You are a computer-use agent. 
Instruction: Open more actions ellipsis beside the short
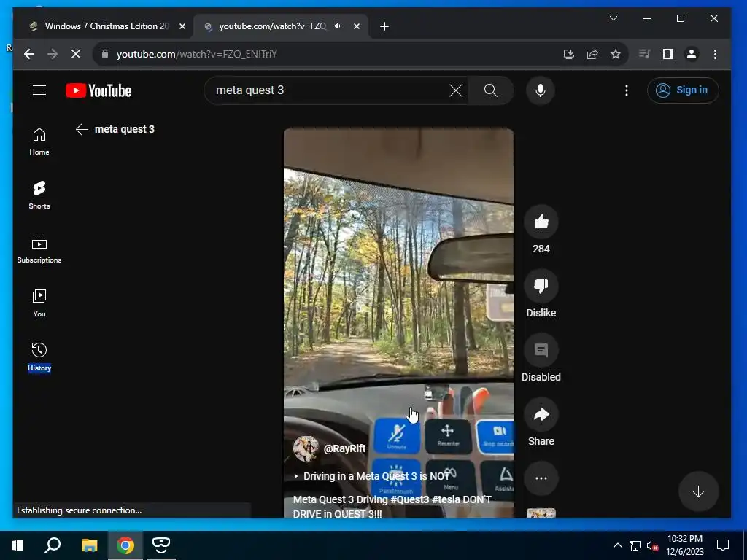tap(541, 478)
